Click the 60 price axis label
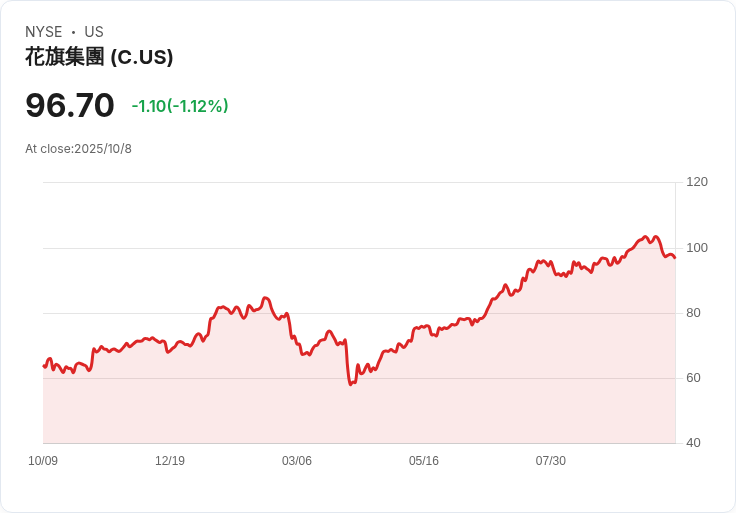The image size is (736, 513). click(x=693, y=378)
